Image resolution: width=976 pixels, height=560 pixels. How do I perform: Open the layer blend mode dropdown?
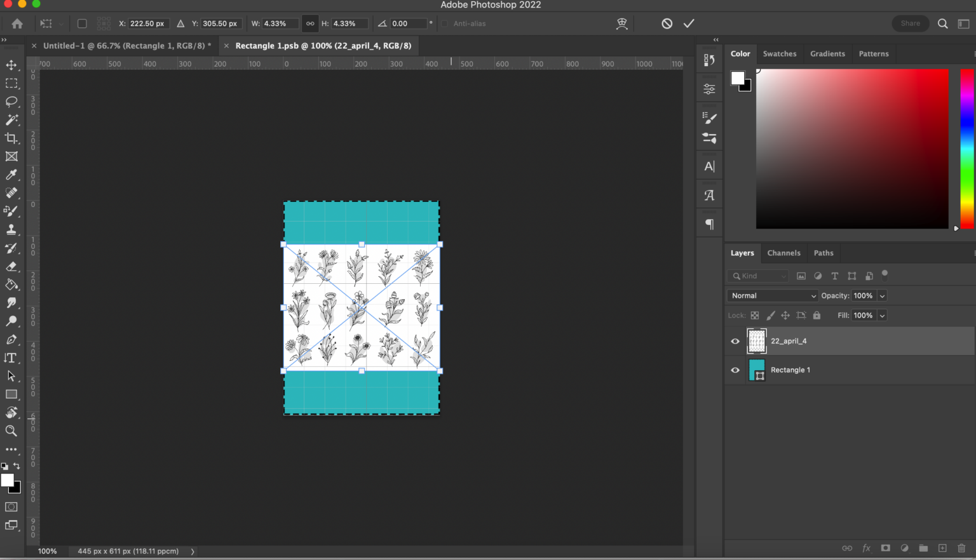[772, 295]
